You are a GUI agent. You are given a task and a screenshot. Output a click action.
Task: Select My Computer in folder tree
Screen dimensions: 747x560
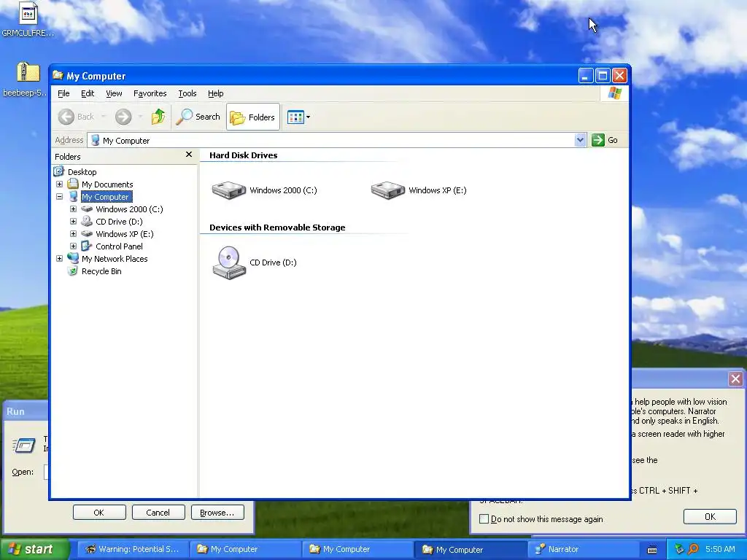pyautogui.click(x=105, y=197)
